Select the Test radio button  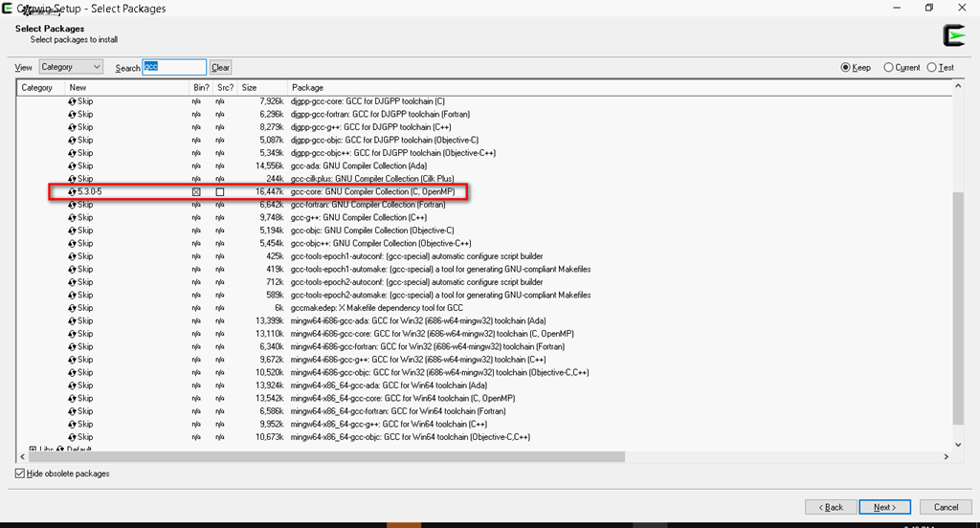[931, 68]
